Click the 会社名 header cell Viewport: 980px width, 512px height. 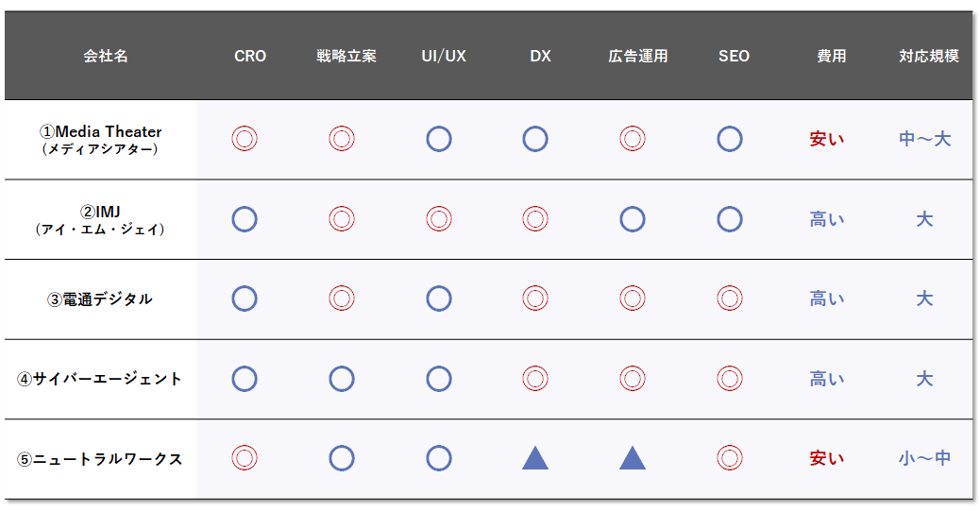[106, 57]
